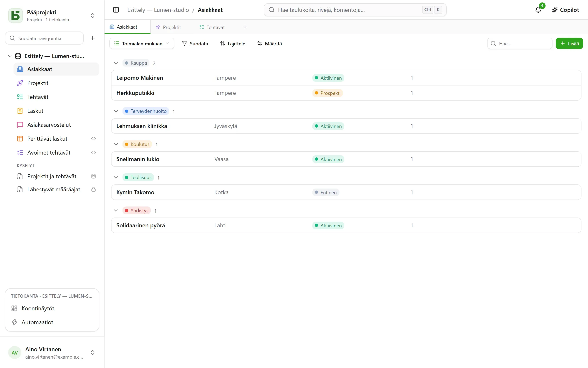
Task: Open the Leipomo Mäkinen row
Action: tap(346, 78)
